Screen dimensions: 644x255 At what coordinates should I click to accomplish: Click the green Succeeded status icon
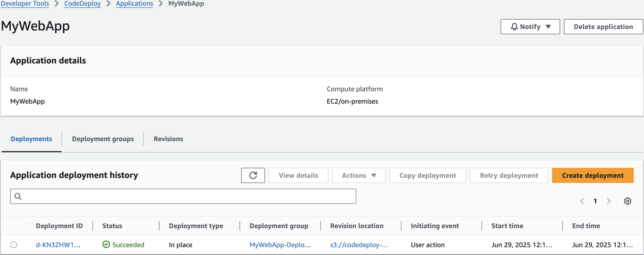(106, 244)
